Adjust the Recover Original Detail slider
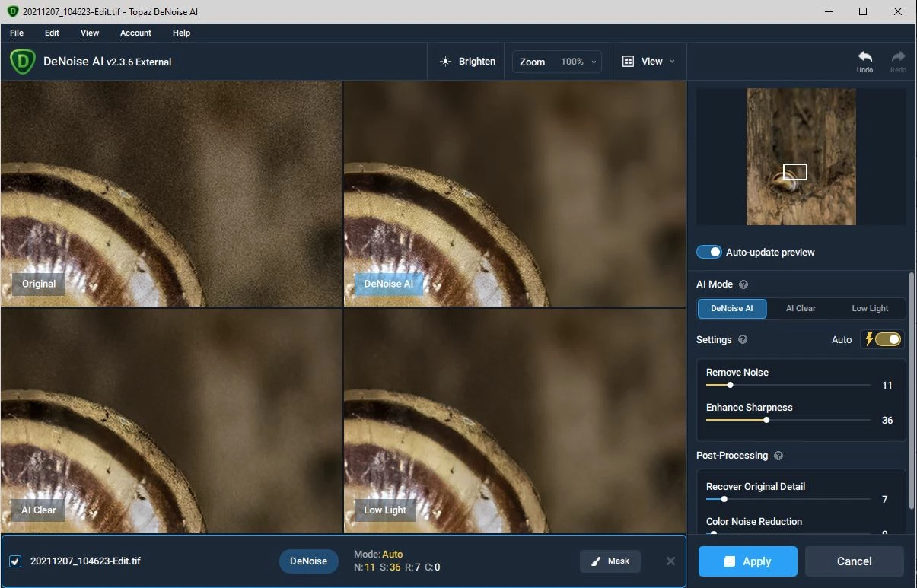Image resolution: width=917 pixels, height=588 pixels. (788, 499)
